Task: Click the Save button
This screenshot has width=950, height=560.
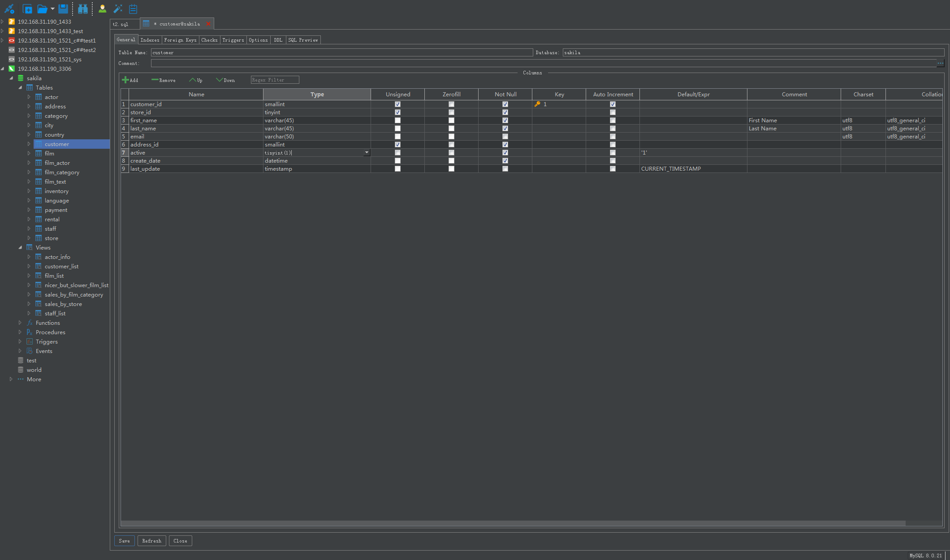Action: click(x=124, y=541)
